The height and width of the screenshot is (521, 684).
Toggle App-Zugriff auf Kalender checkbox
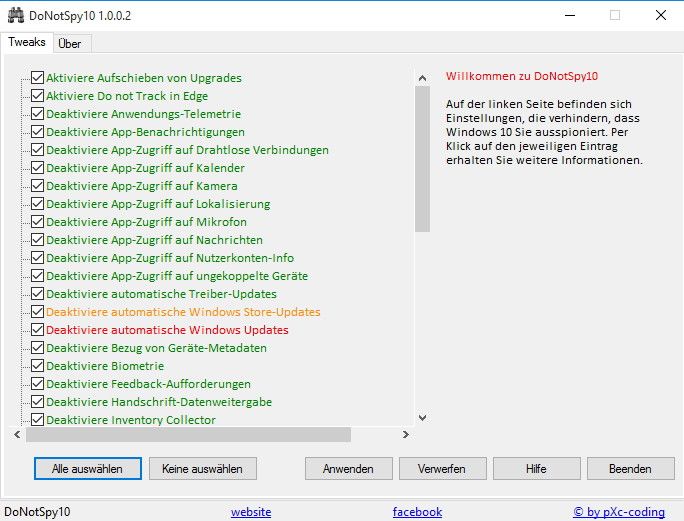coord(38,168)
